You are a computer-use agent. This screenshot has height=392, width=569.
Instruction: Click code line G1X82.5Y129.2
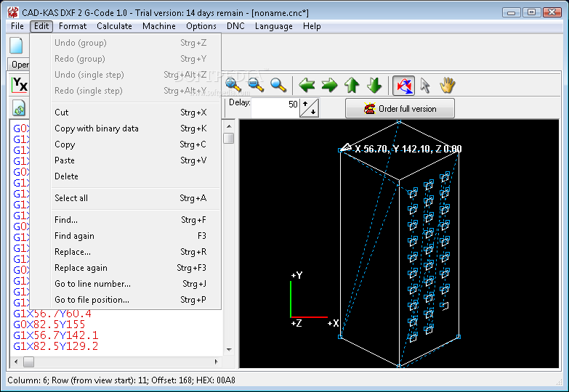click(55, 346)
